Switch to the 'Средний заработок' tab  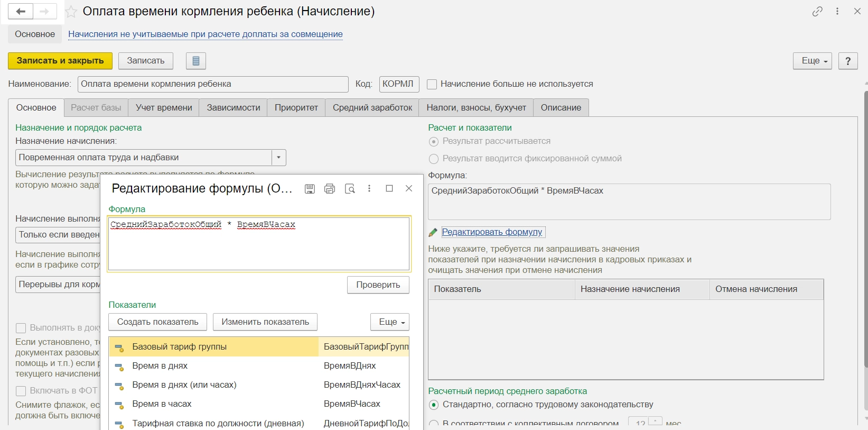point(372,107)
